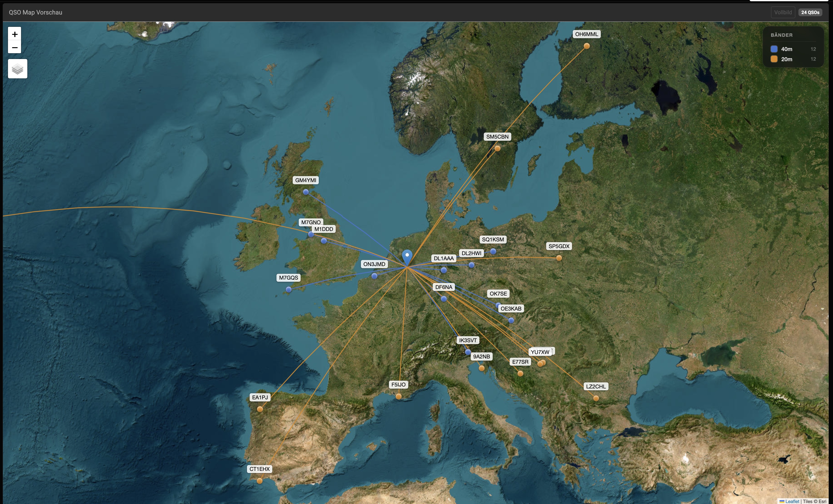Select the CT1EHX orange station marker
Viewport: 833px width, 504px height.
[x=259, y=481]
